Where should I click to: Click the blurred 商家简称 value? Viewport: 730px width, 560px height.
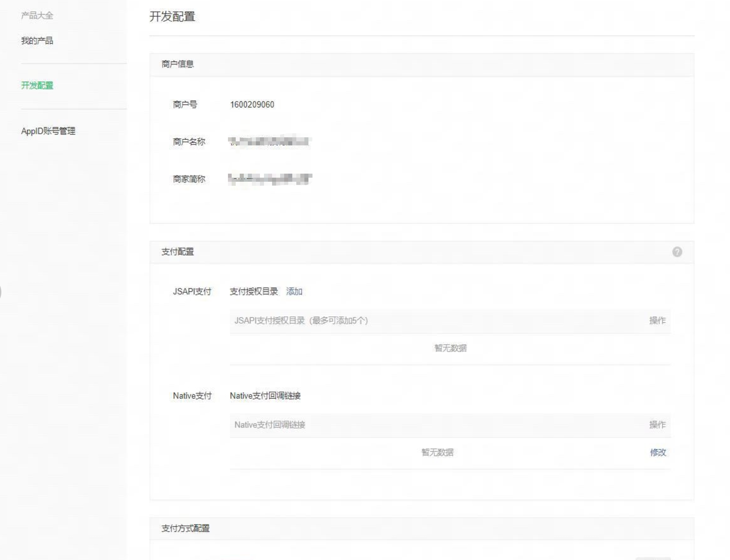tap(269, 179)
